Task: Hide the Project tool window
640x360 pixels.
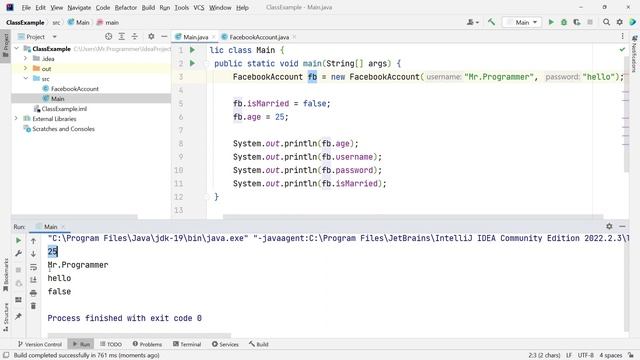Action: coord(164,37)
